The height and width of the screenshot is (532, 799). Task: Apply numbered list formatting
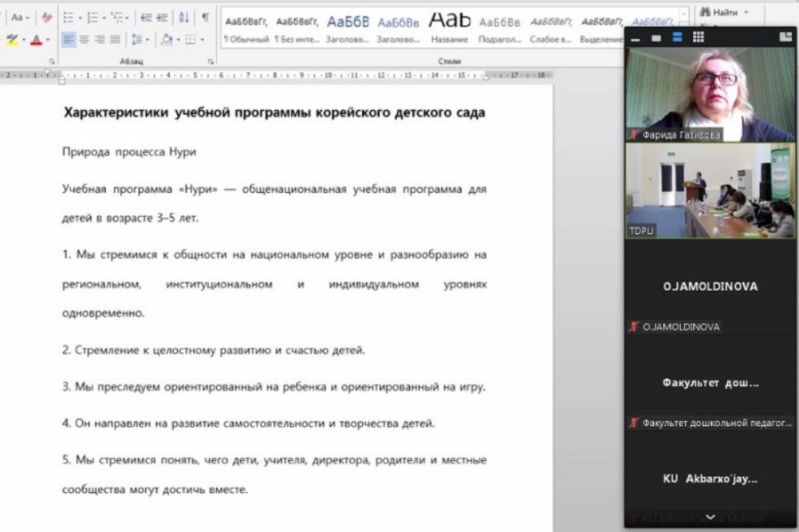pos(94,17)
